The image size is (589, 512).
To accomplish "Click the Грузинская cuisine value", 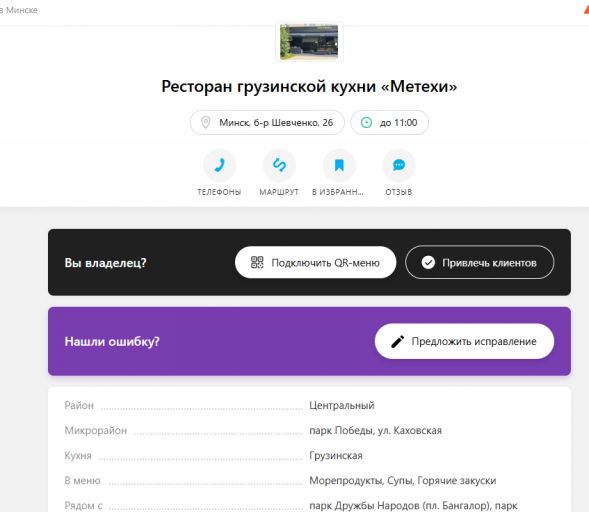I will coord(336,456).
